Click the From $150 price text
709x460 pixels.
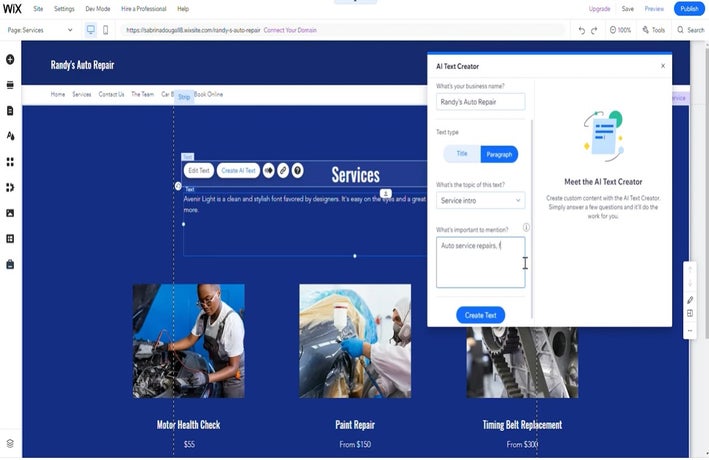coord(355,445)
